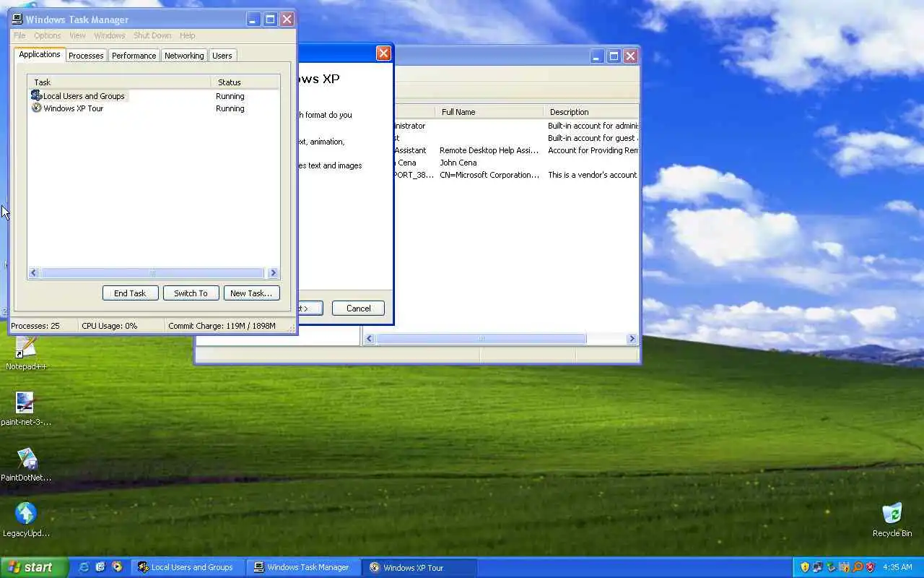
Task: Launch Internet Explorer from Quick Launch
Action: (84, 567)
